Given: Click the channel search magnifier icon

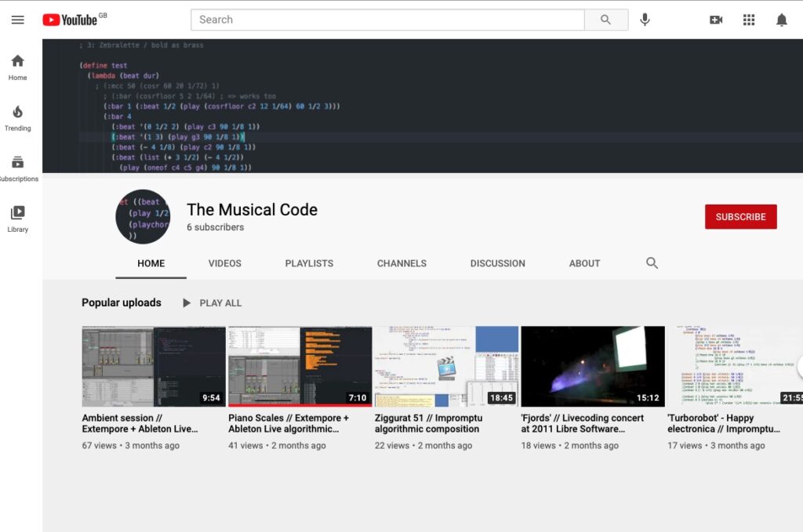Looking at the screenshot, I should (652, 263).
